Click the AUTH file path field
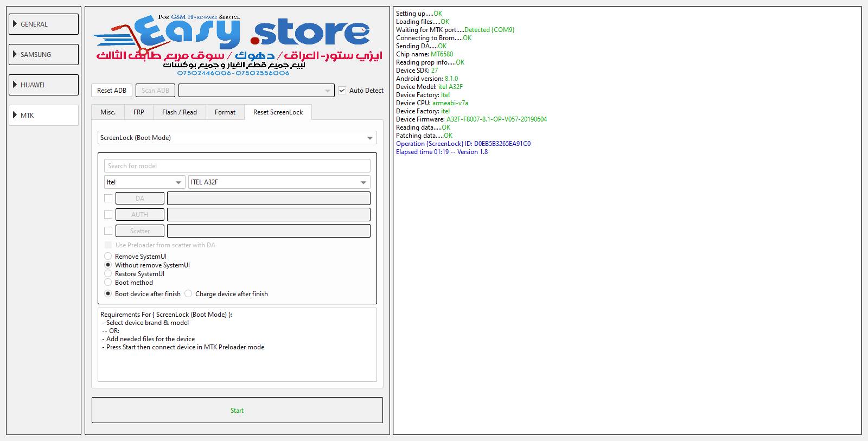The image size is (868, 441). (x=269, y=215)
